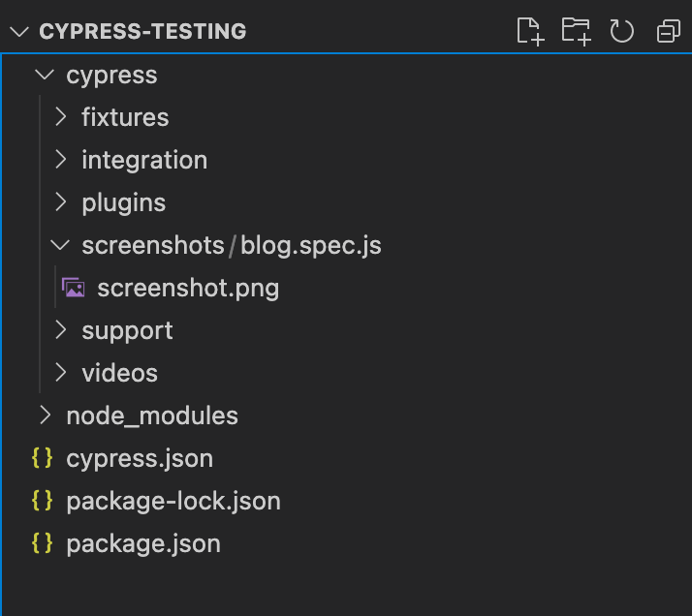Expand the fixtures folder
The width and height of the screenshot is (692, 616).
coord(61,117)
